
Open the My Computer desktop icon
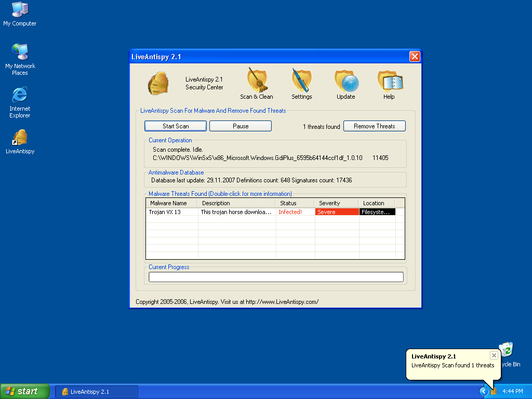pyautogui.click(x=20, y=10)
